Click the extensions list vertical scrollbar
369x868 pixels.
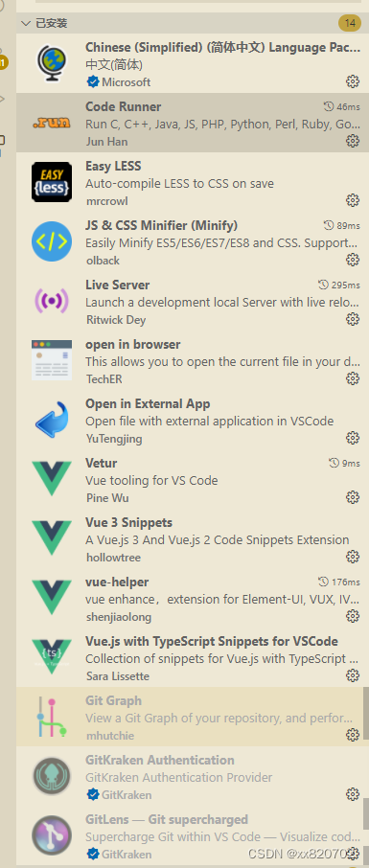366,714
